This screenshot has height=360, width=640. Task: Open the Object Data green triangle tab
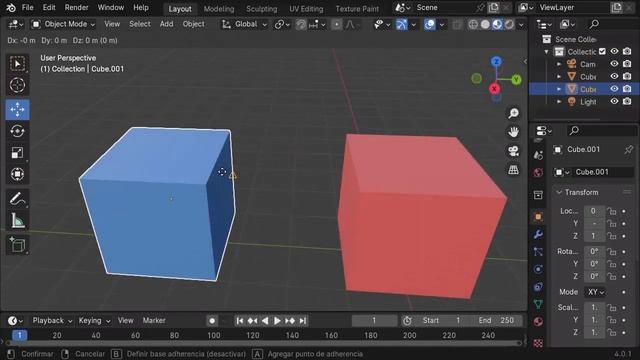pyautogui.click(x=538, y=304)
